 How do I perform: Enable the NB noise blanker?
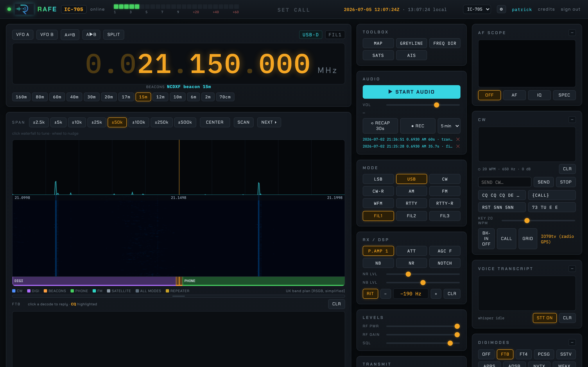pos(378,263)
